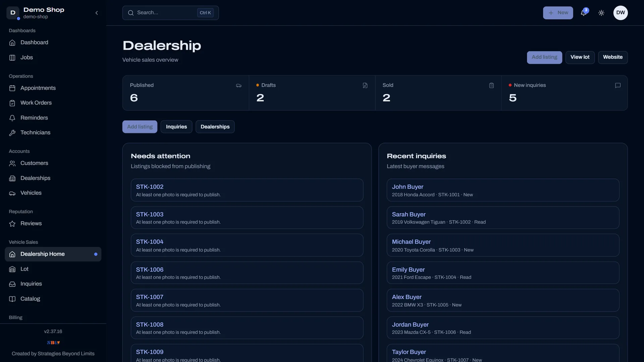Click the New button in top bar
This screenshot has height=362, width=644.
click(x=558, y=13)
